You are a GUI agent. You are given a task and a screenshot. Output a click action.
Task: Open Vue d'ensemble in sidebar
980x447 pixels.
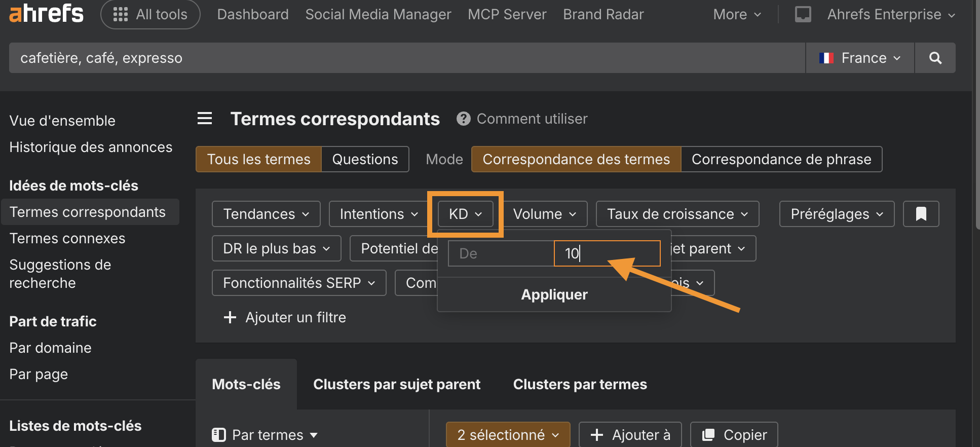tap(62, 121)
